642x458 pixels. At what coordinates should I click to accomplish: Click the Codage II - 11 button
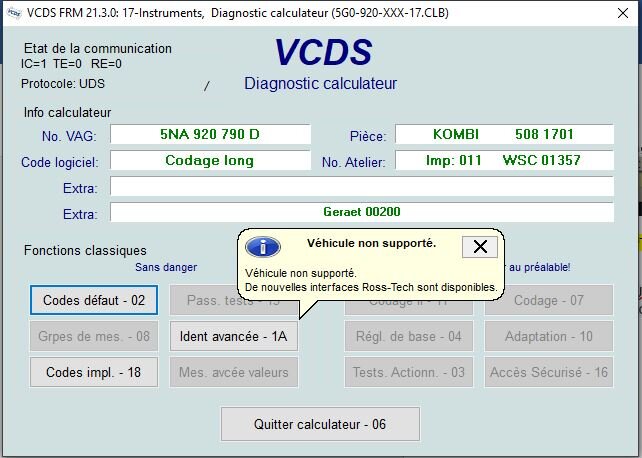[409, 308]
